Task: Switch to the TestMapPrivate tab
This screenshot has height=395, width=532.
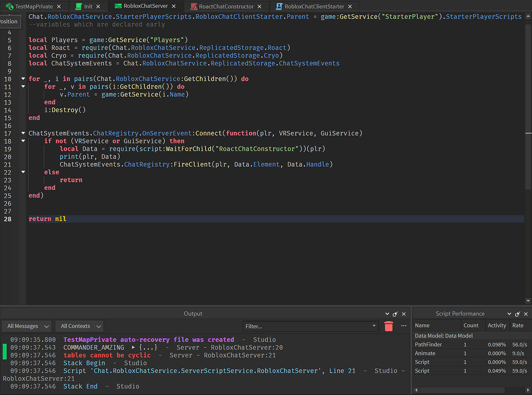Action: tap(34, 6)
